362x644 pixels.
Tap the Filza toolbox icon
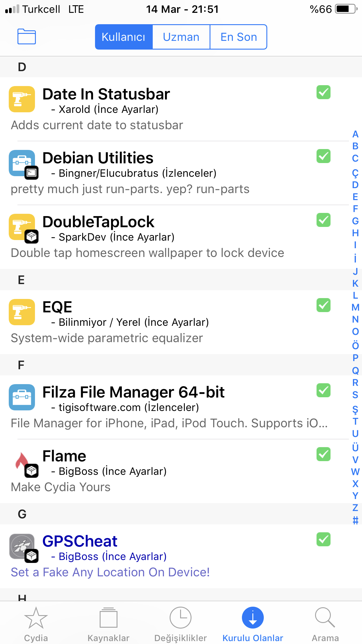pyautogui.click(x=22, y=397)
